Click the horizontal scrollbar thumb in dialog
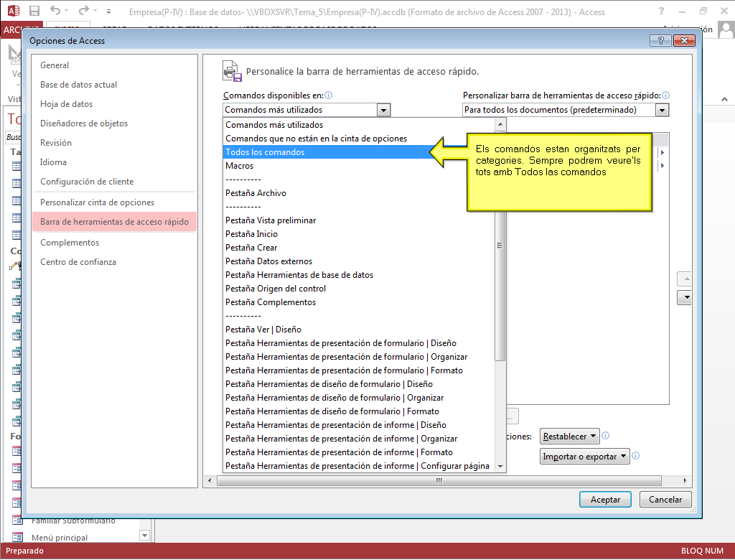The width and height of the screenshot is (735, 560). (439, 480)
